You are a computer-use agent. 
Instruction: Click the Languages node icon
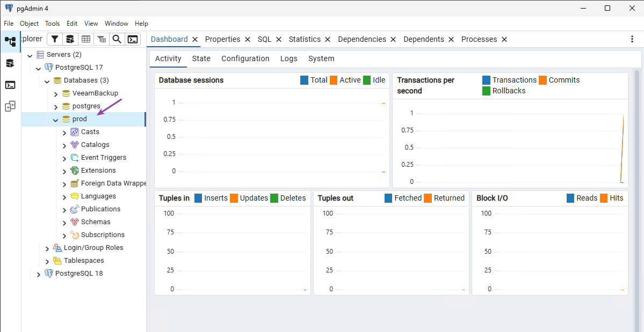[74, 196]
